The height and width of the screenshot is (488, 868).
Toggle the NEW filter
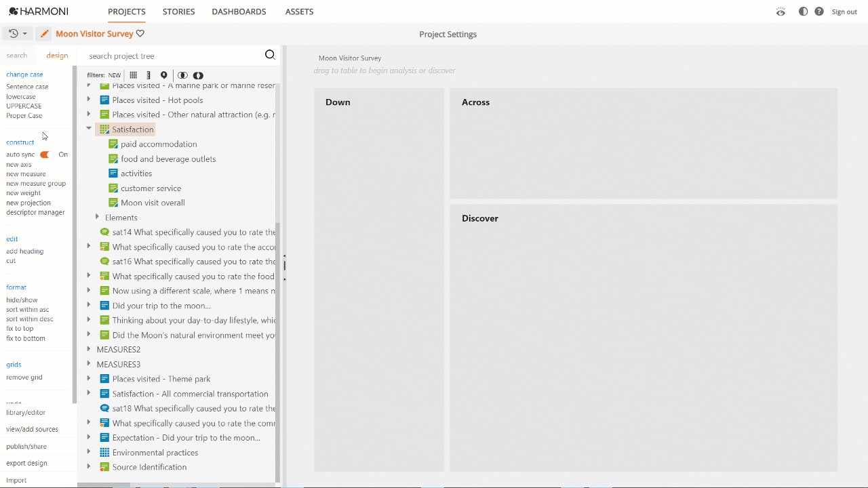pos(115,75)
